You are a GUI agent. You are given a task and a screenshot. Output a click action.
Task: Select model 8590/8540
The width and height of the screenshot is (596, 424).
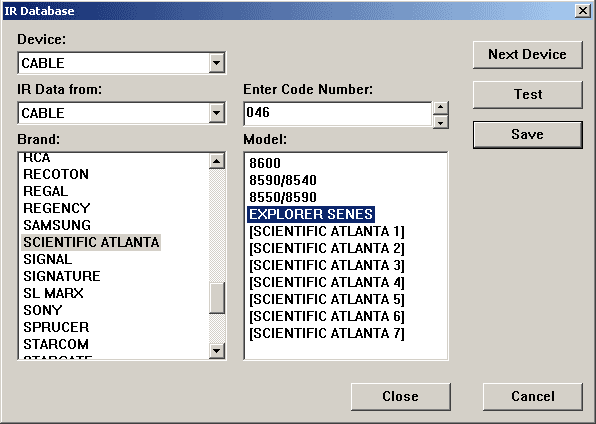tap(283, 180)
